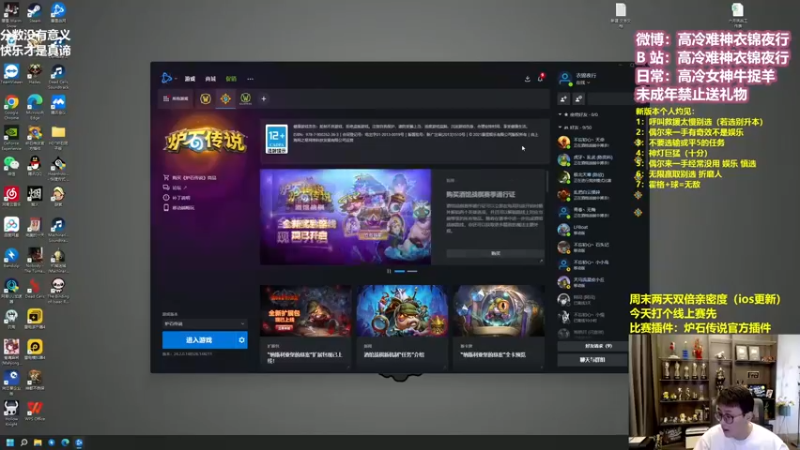800x450 pixels.
Task: Select the Hearthstone game icon tab
Action: pos(226,98)
